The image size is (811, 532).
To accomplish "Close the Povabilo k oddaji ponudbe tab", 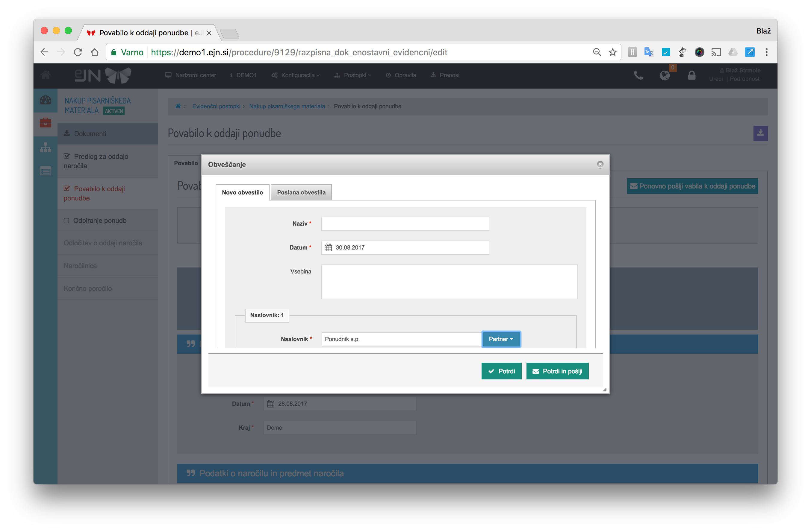I will [209, 33].
